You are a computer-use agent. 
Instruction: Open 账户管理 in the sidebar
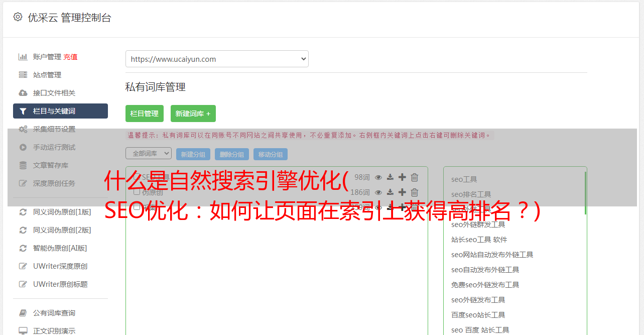(x=47, y=57)
